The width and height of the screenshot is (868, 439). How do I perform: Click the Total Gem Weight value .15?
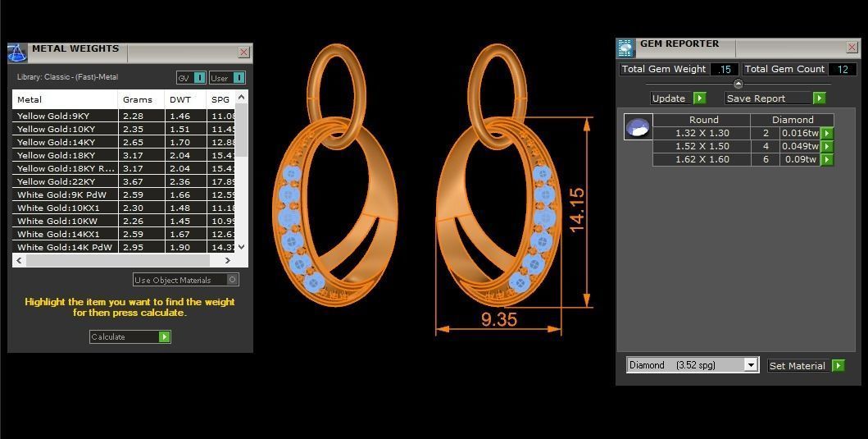724,69
